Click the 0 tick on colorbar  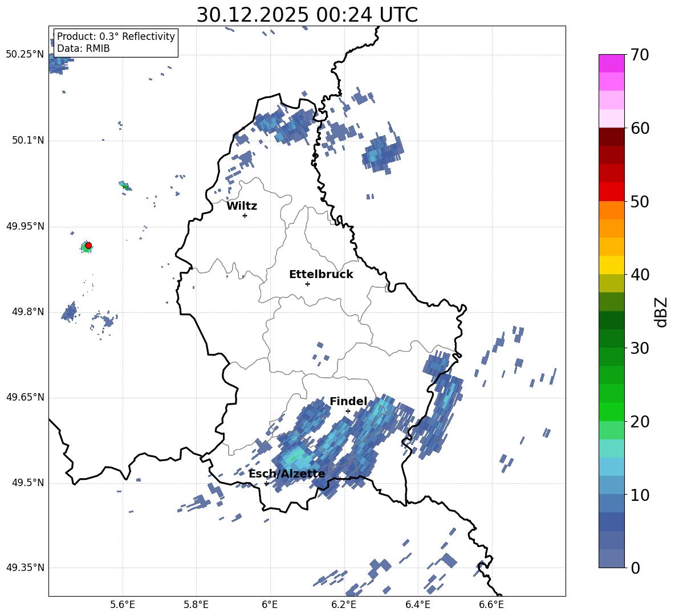click(x=635, y=568)
